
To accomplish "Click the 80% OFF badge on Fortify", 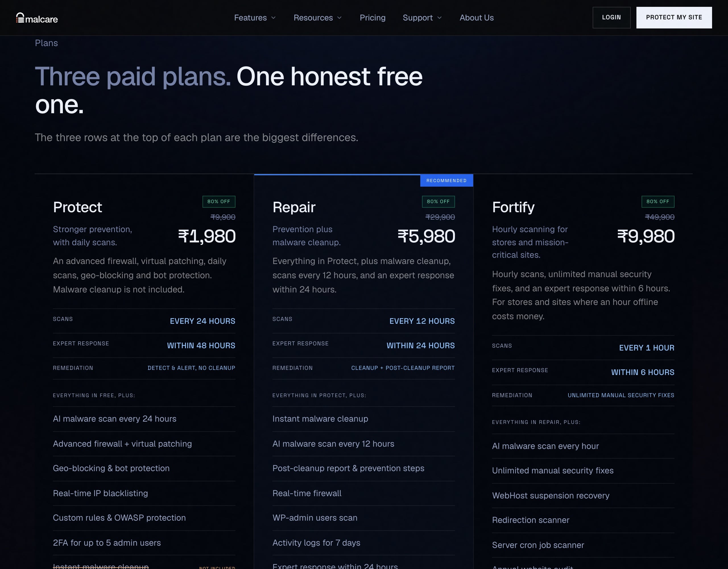I will (x=658, y=201).
